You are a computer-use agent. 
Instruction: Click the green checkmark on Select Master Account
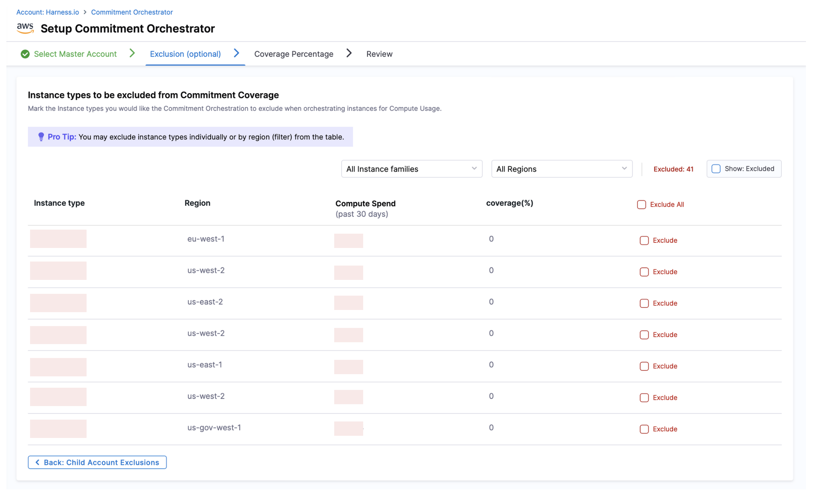click(25, 54)
